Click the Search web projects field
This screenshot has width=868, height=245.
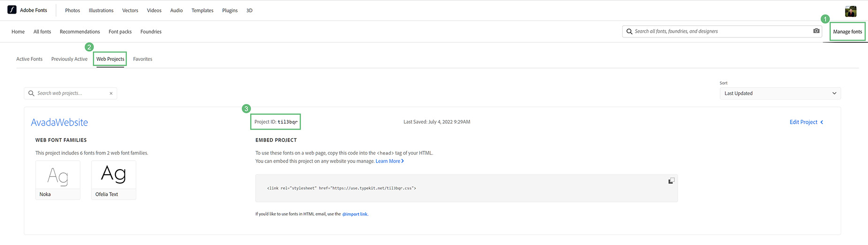(x=70, y=93)
